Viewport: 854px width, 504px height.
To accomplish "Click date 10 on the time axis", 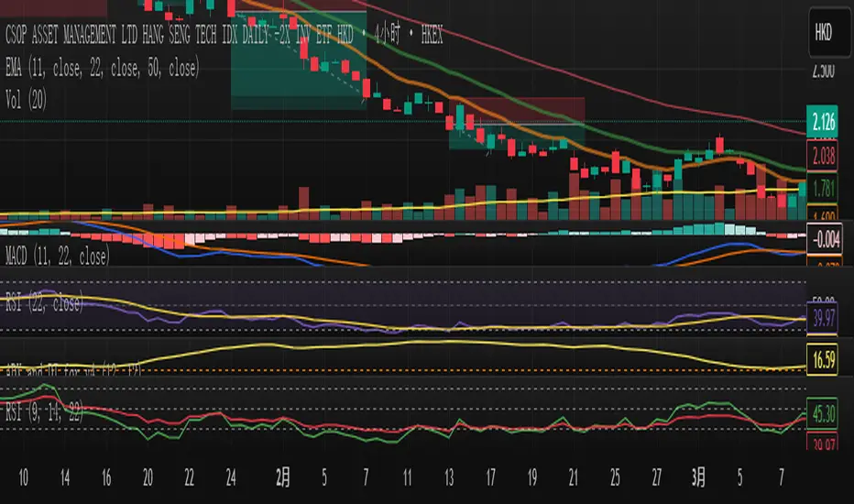I will 24,477.
